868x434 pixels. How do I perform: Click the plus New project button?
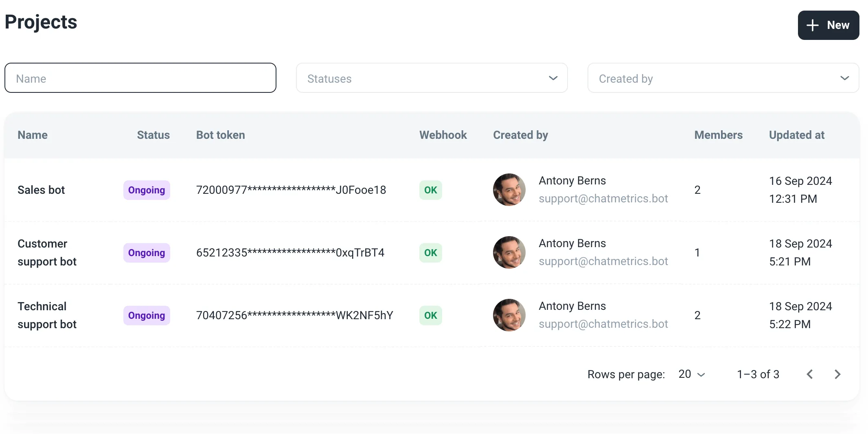828,25
